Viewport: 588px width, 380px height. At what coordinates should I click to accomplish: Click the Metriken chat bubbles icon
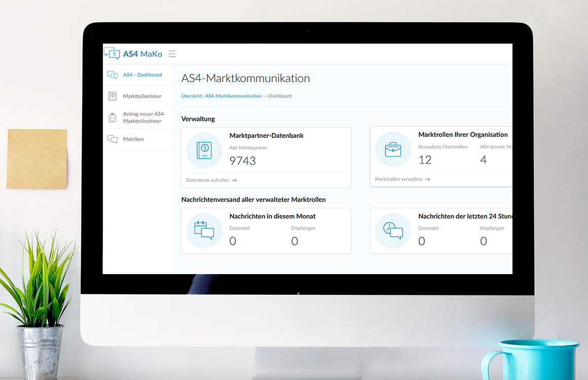coord(113,139)
